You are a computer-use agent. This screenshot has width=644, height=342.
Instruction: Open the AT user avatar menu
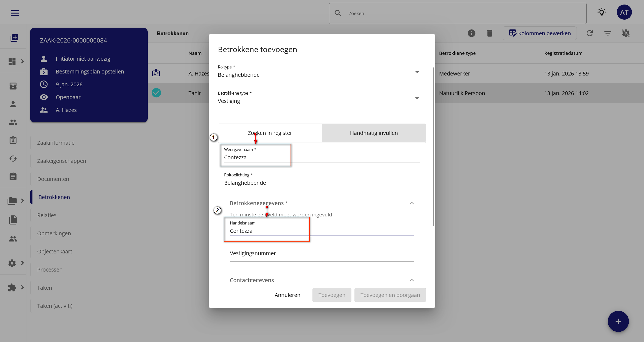coord(624,12)
